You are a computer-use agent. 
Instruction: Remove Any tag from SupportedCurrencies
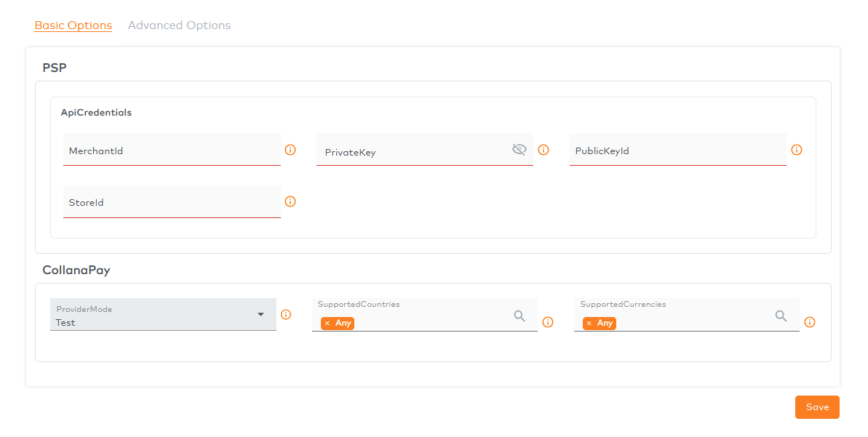[589, 323]
